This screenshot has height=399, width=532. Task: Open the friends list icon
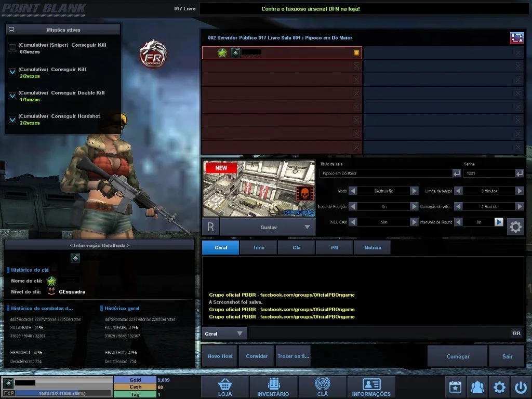coord(477,387)
